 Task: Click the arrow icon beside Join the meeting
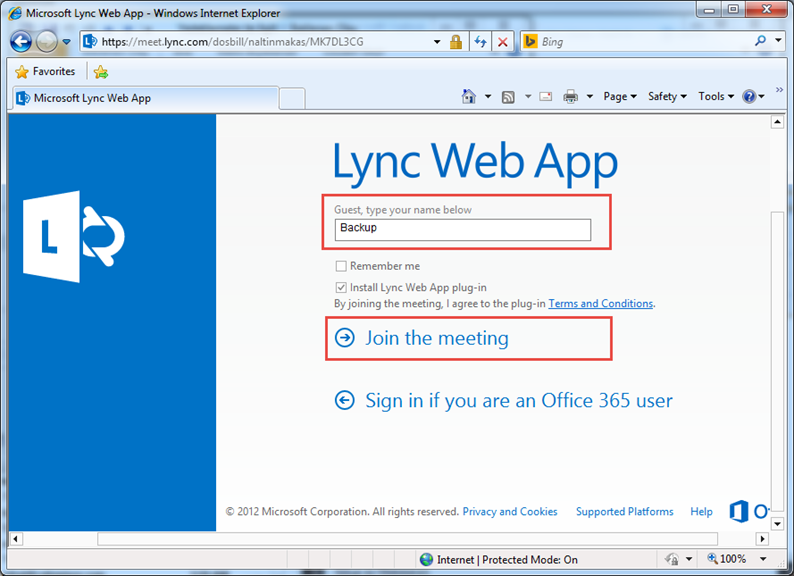coord(345,337)
